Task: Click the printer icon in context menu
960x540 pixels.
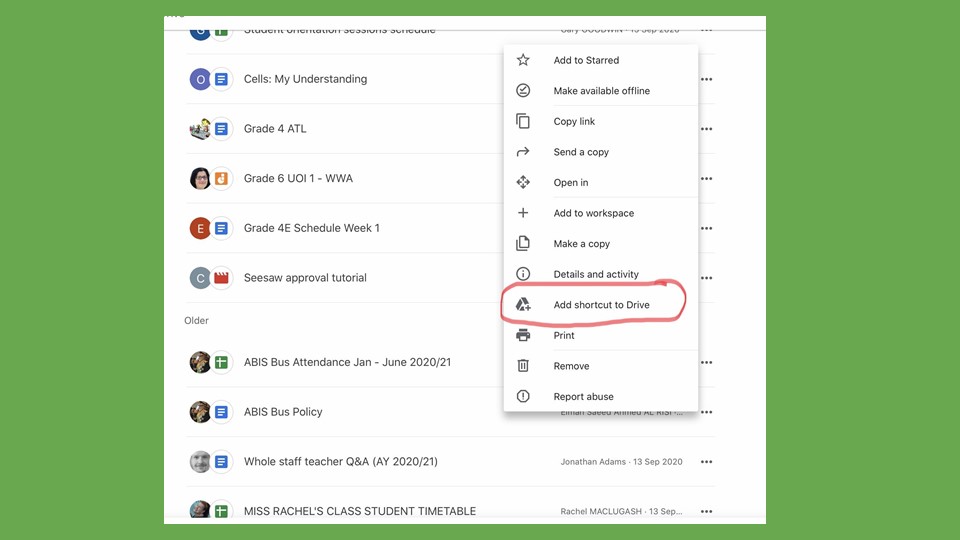Action: pyautogui.click(x=522, y=336)
